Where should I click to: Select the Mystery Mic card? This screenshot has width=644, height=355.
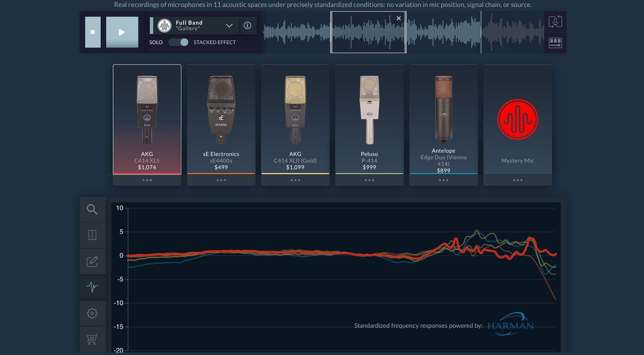(518, 119)
